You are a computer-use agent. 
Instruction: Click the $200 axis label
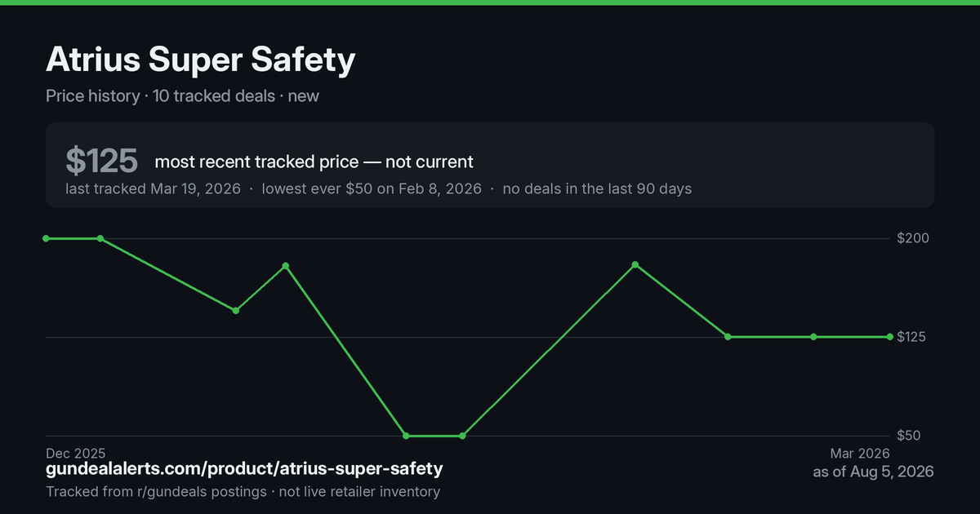[x=914, y=238]
